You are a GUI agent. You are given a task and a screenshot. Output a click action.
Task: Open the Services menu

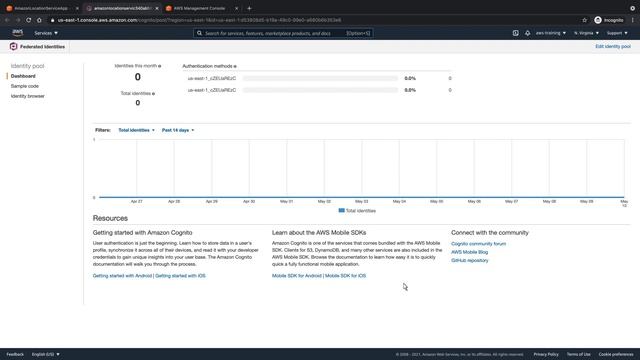(x=46, y=33)
